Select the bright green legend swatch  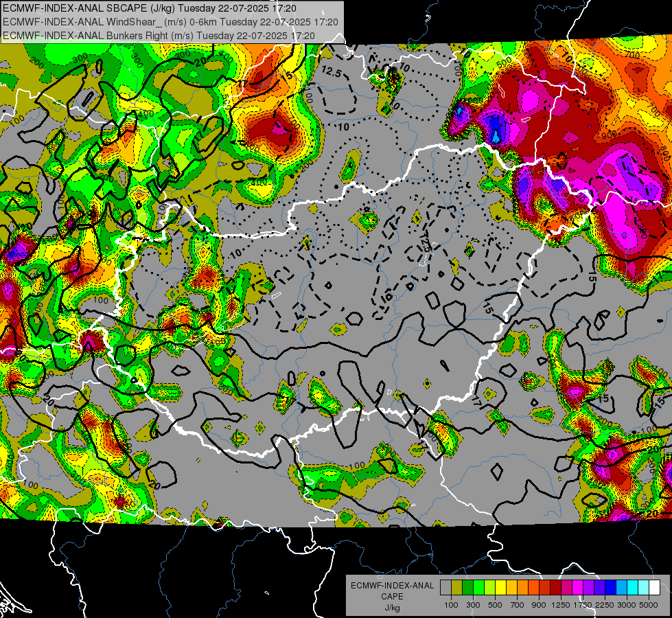click(478, 588)
